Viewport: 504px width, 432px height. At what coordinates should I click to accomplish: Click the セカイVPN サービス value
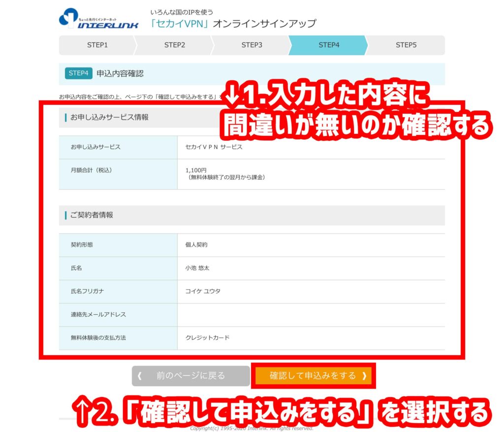(214, 147)
